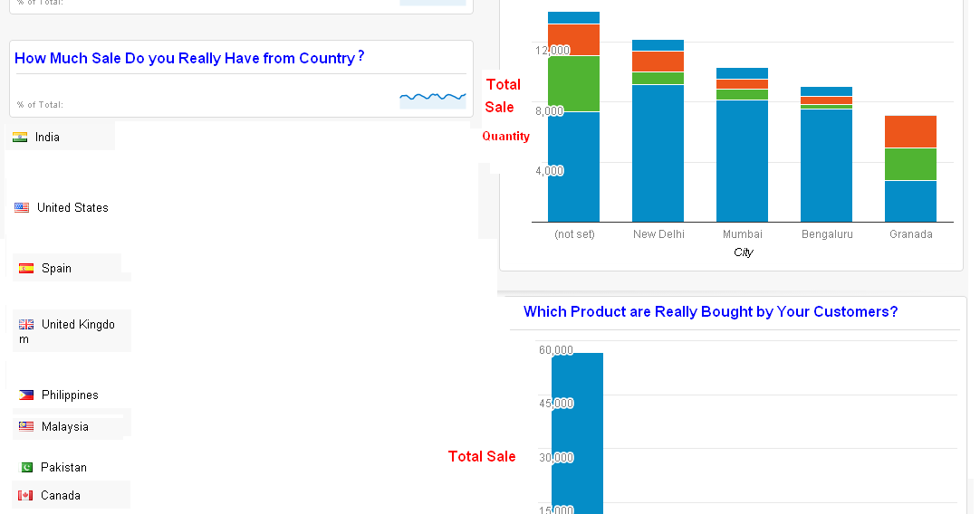Click the 30,000 y-axis value
Viewport: 980px width, 514px height.
[556, 457]
